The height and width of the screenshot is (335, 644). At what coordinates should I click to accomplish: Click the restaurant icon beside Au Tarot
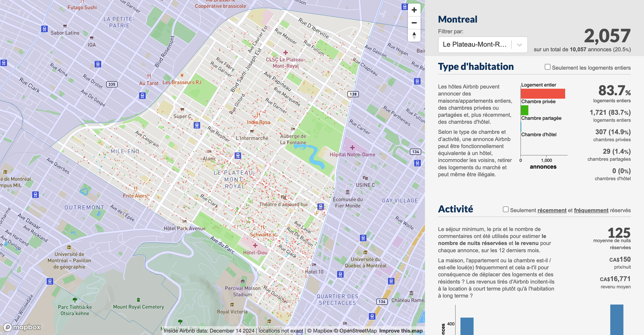pyautogui.click(x=149, y=76)
